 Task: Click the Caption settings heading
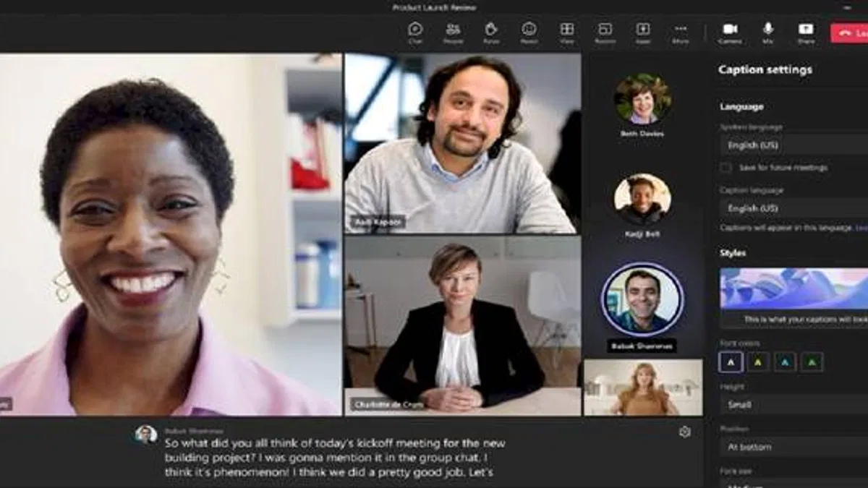(x=765, y=70)
